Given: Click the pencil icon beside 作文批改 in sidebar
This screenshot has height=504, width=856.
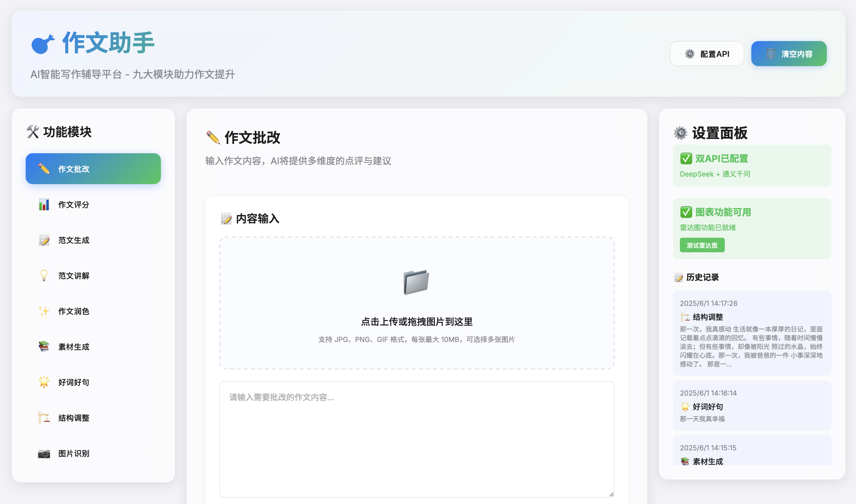Looking at the screenshot, I should click(x=44, y=169).
